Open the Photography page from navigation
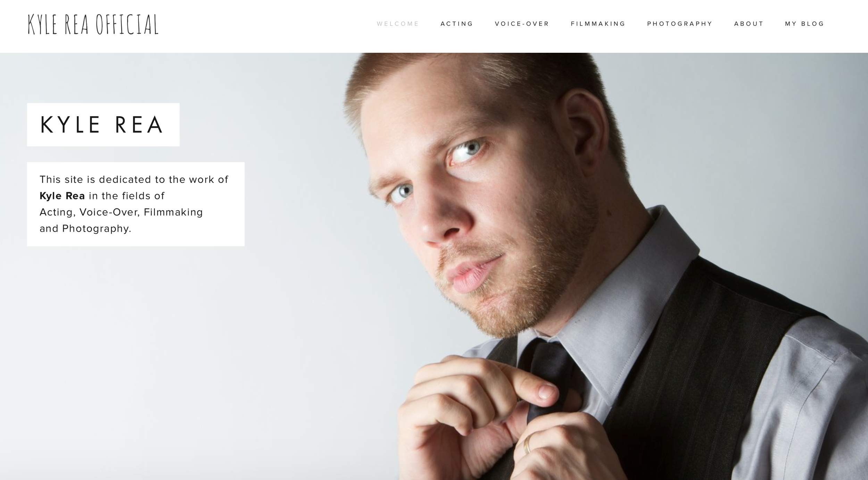The height and width of the screenshot is (480, 868). tap(680, 24)
